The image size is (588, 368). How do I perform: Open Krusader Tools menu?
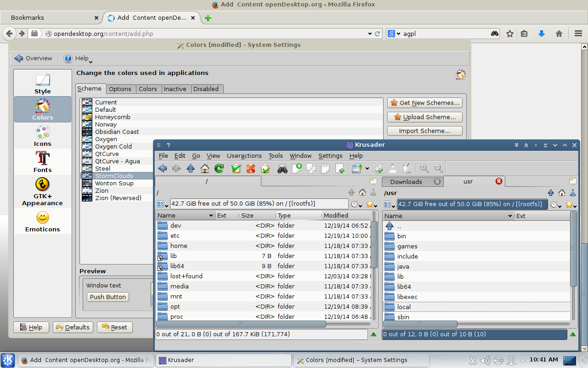(276, 155)
